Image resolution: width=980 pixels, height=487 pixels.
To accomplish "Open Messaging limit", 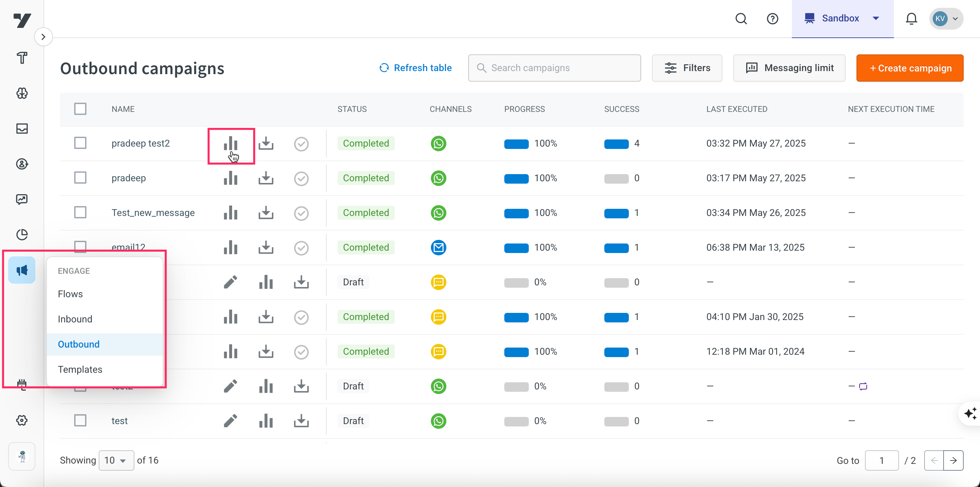I will click(x=789, y=68).
